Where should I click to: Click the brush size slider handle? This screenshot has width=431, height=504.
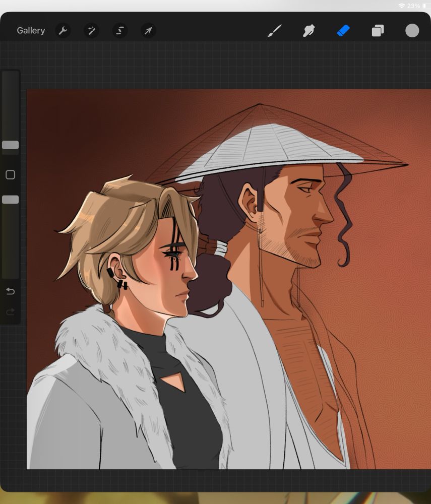pyautogui.click(x=10, y=145)
